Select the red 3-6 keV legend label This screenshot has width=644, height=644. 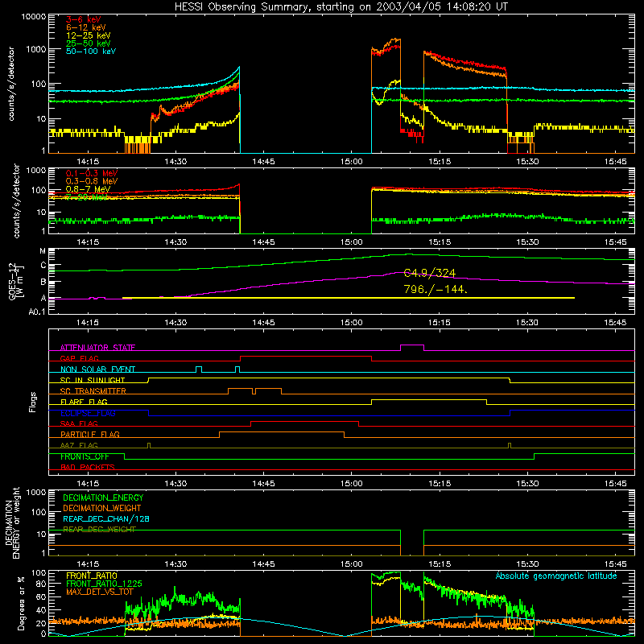83,19
